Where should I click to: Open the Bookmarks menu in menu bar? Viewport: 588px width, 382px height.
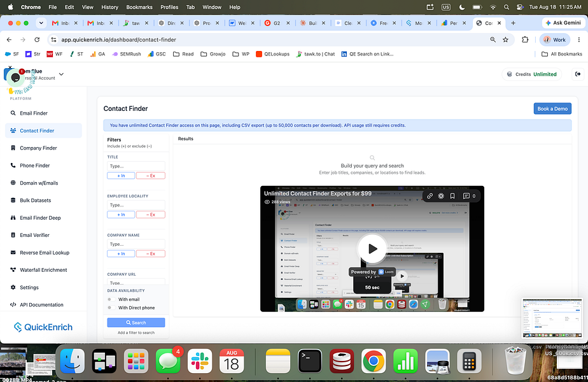[139, 7]
